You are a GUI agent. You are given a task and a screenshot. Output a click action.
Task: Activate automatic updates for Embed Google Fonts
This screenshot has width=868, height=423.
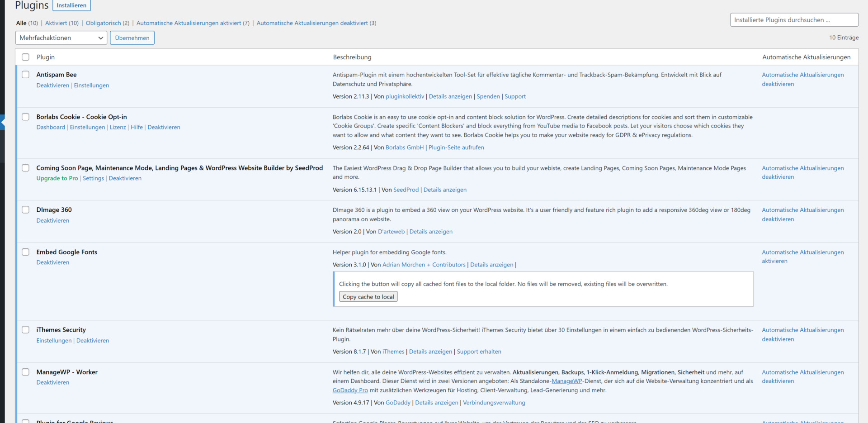pos(803,257)
